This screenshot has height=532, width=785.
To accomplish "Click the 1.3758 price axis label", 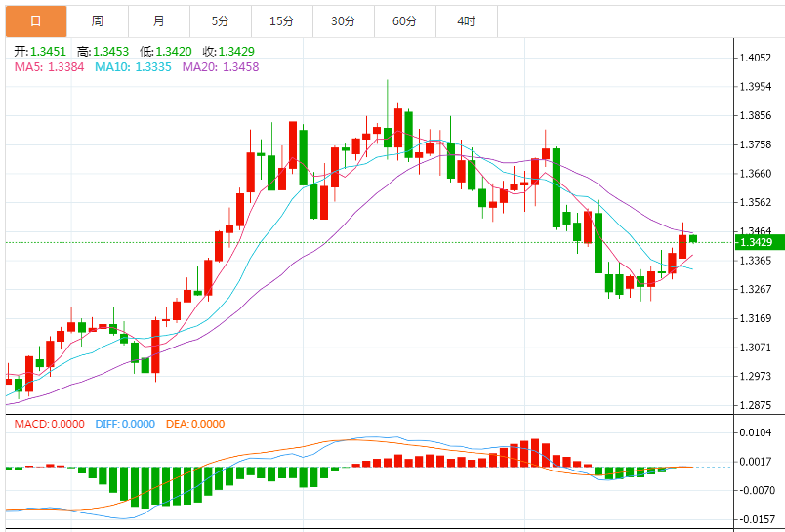I will coord(756,144).
